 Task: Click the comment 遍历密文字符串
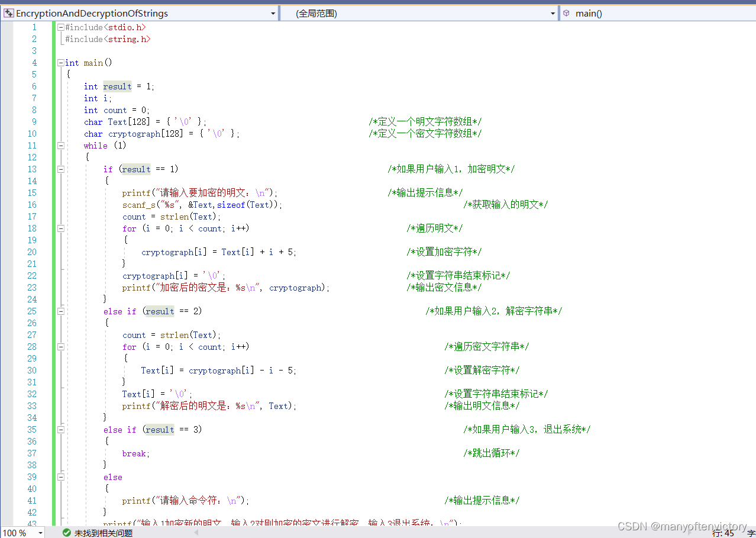click(486, 347)
